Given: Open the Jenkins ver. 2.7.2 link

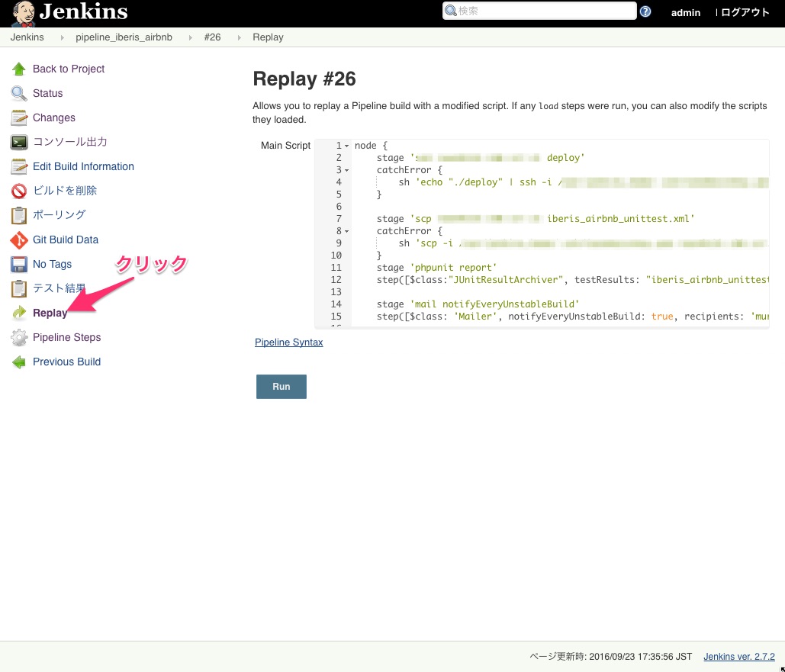Looking at the screenshot, I should [739, 657].
